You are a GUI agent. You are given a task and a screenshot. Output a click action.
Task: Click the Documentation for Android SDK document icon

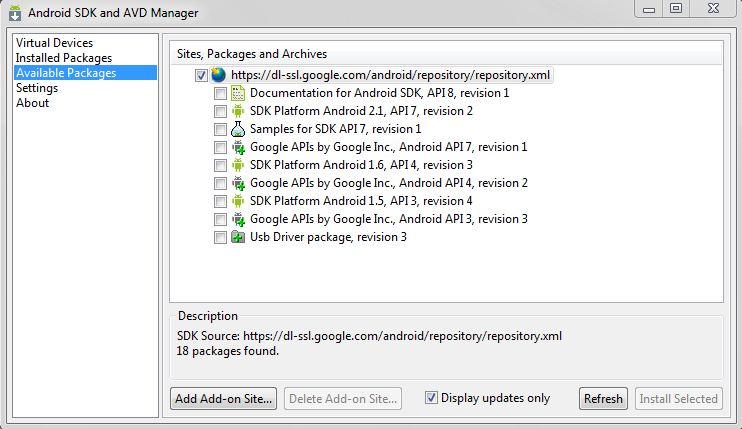point(238,93)
